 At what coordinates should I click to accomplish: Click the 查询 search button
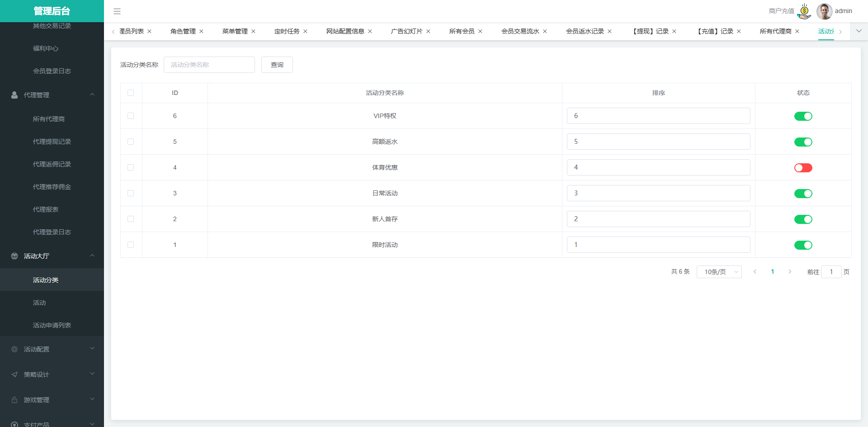[x=277, y=65]
